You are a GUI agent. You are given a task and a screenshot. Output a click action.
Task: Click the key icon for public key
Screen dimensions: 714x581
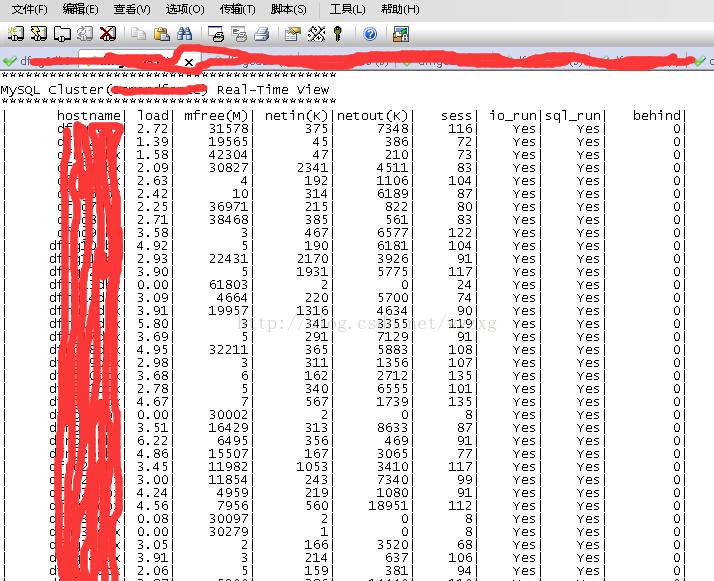click(x=337, y=34)
